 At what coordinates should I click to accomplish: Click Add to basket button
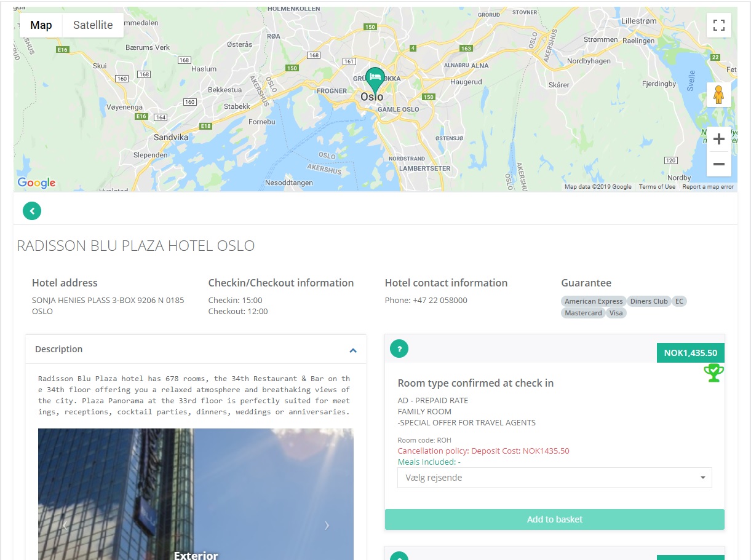pos(555,519)
